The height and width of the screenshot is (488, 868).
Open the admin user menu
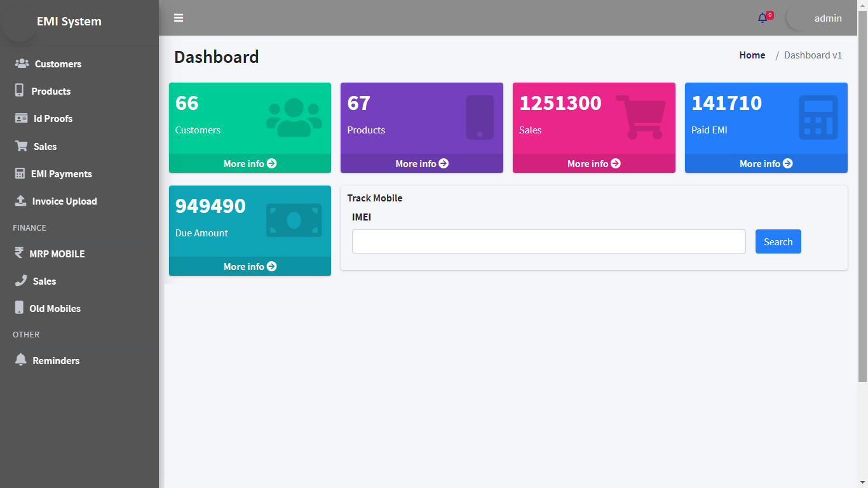[x=827, y=18]
